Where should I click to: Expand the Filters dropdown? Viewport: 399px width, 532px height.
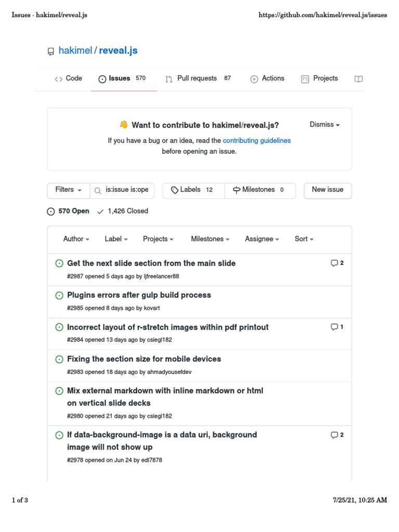(69, 190)
